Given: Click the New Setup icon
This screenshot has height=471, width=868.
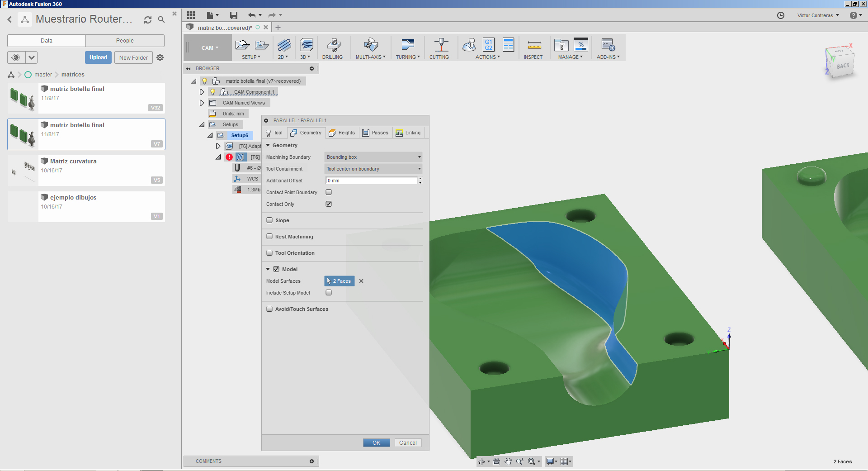Looking at the screenshot, I should pyautogui.click(x=242, y=45).
